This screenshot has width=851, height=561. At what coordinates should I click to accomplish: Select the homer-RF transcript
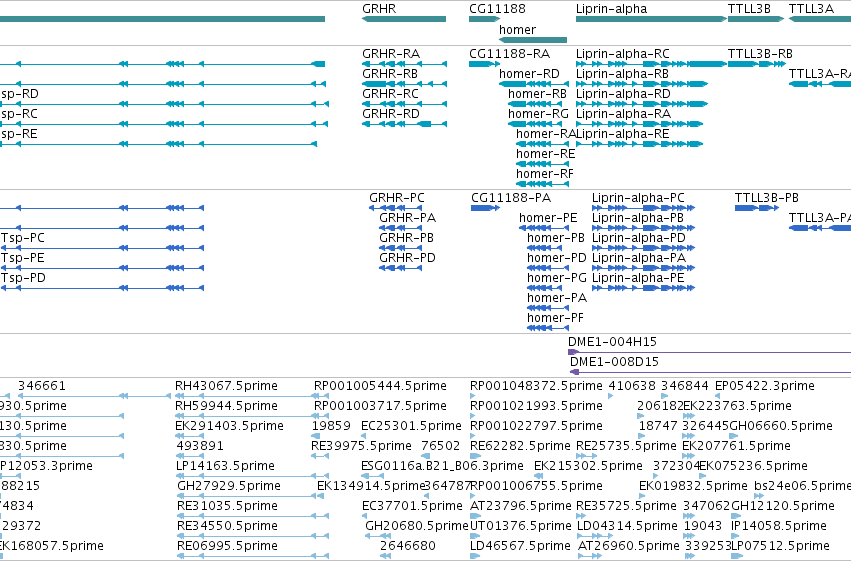542,184
